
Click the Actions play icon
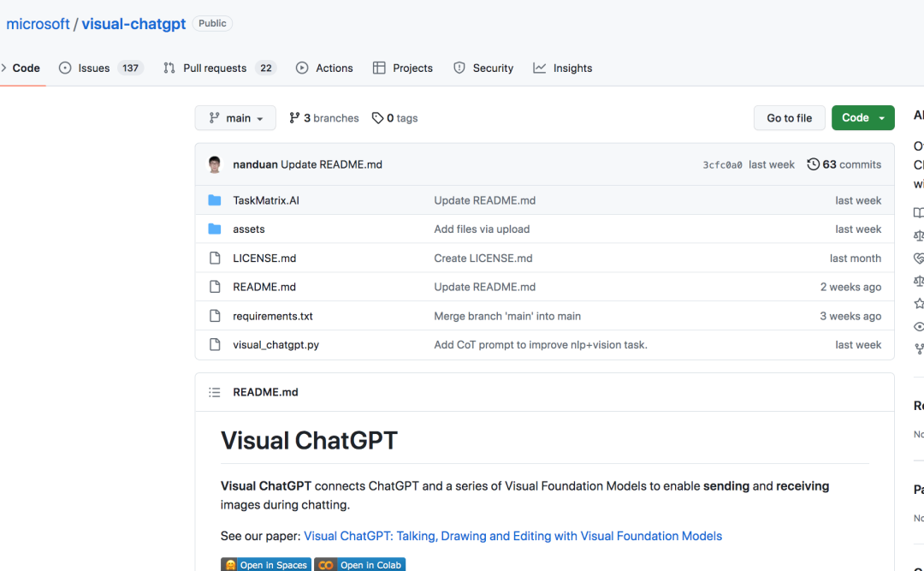point(302,68)
